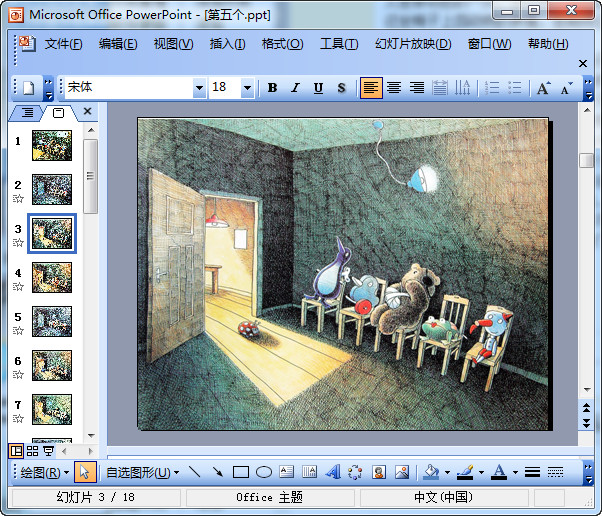Open the font size dropdown arrow
This screenshot has width=602, height=516.
tap(248, 88)
